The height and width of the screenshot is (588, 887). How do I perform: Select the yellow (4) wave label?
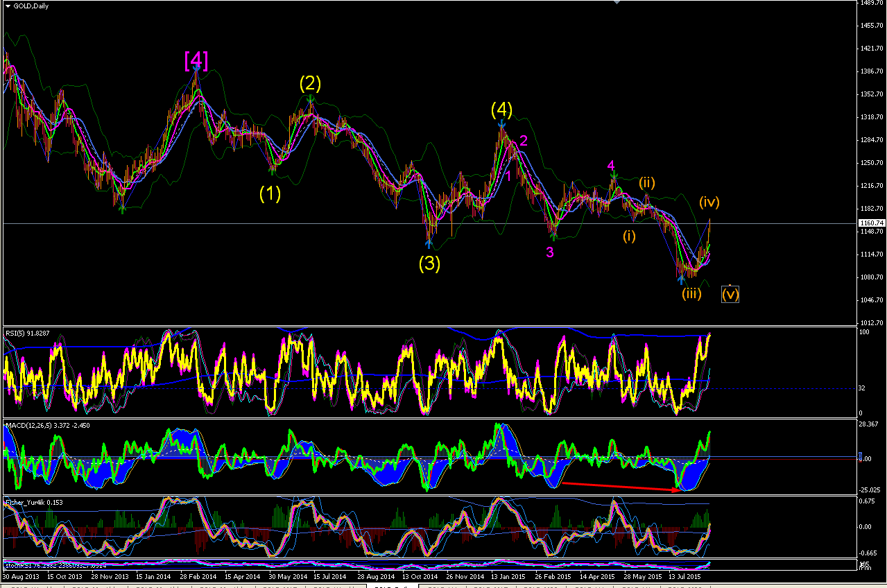click(501, 110)
